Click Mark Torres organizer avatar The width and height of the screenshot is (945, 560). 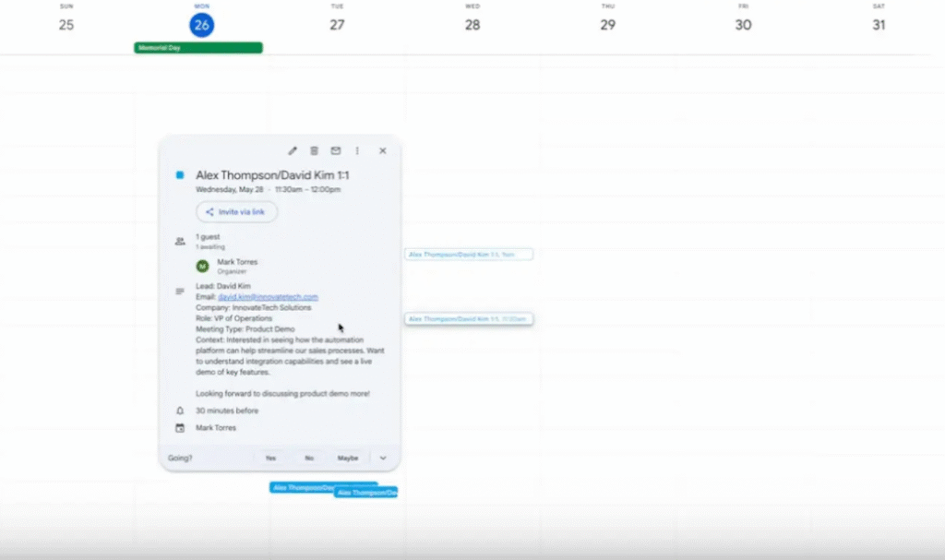(x=203, y=266)
